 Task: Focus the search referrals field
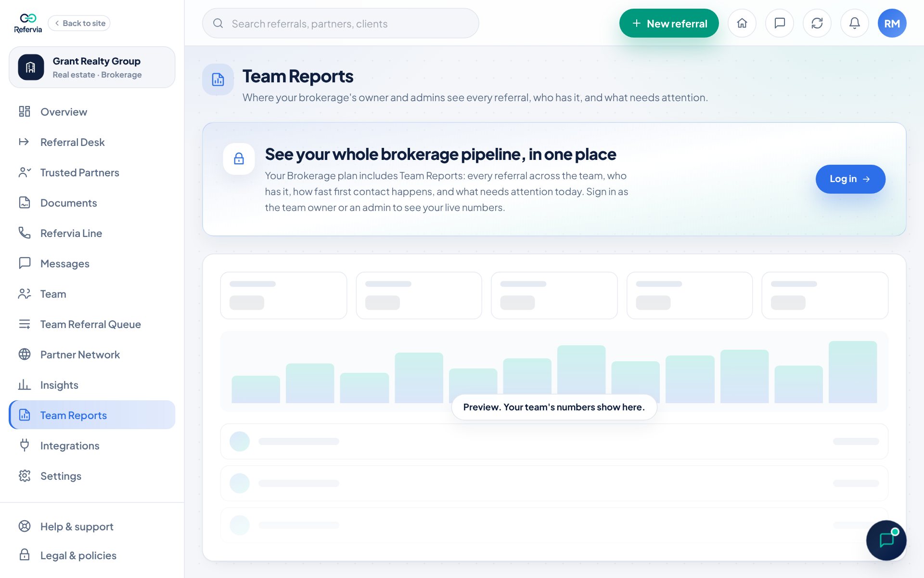pos(341,23)
